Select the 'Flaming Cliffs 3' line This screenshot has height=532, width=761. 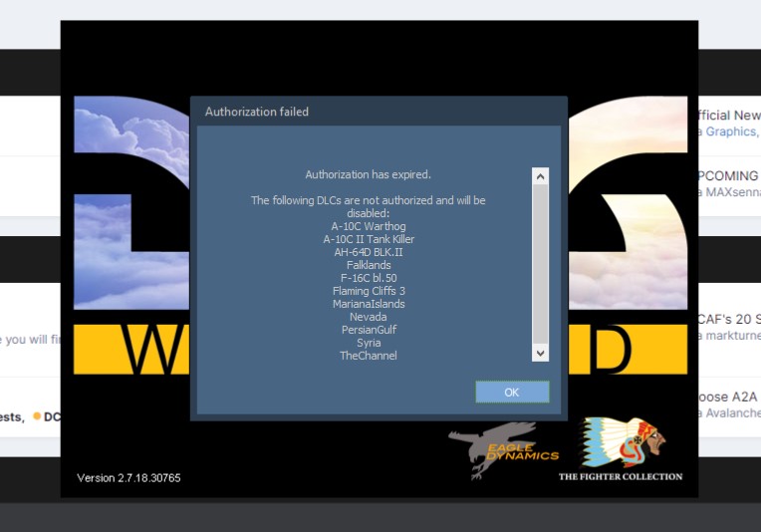point(369,291)
